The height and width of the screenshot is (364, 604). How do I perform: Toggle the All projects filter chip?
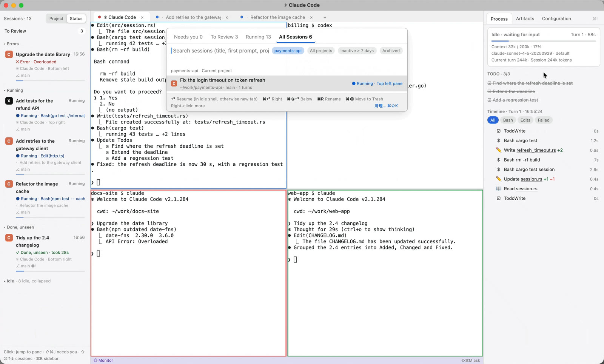pyautogui.click(x=321, y=51)
